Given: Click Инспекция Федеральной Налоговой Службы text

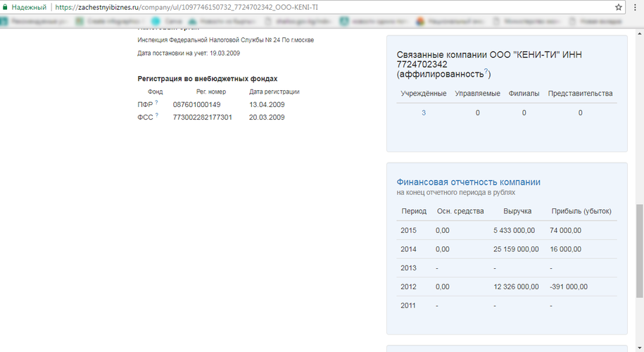Looking at the screenshot, I should pos(225,40).
